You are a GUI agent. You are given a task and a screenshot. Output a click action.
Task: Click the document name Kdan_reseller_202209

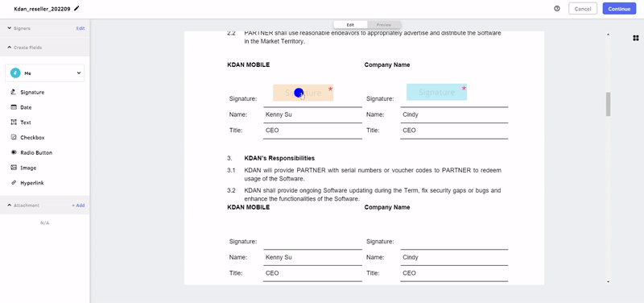pyautogui.click(x=42, y=9)
